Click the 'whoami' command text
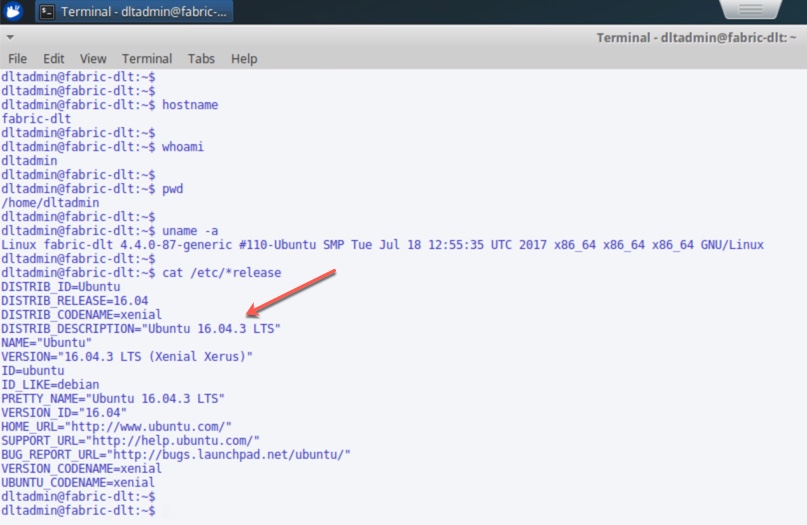 point(183,147)
